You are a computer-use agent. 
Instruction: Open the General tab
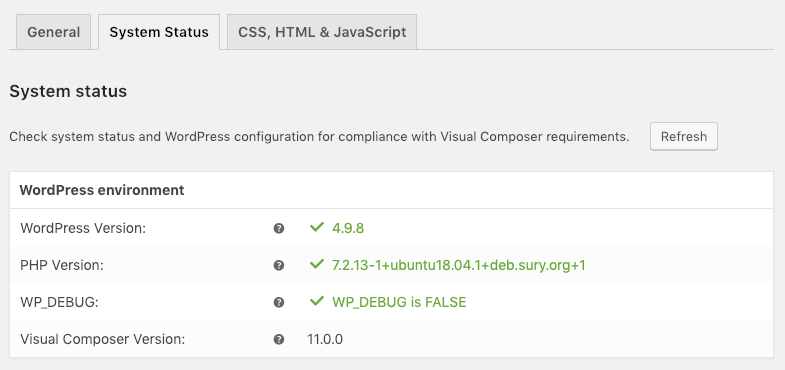click(x=54, y=32)
